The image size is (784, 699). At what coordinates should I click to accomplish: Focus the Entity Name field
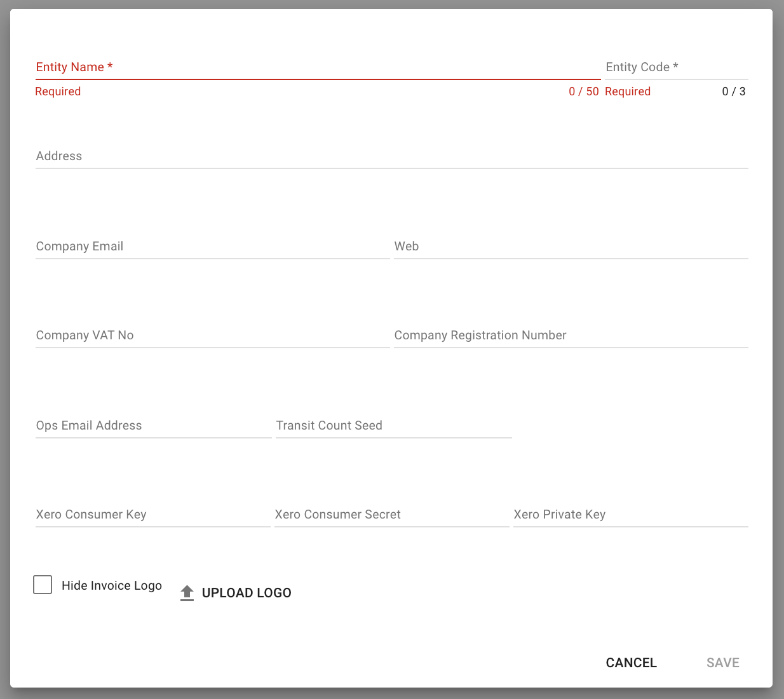[318, 67]
